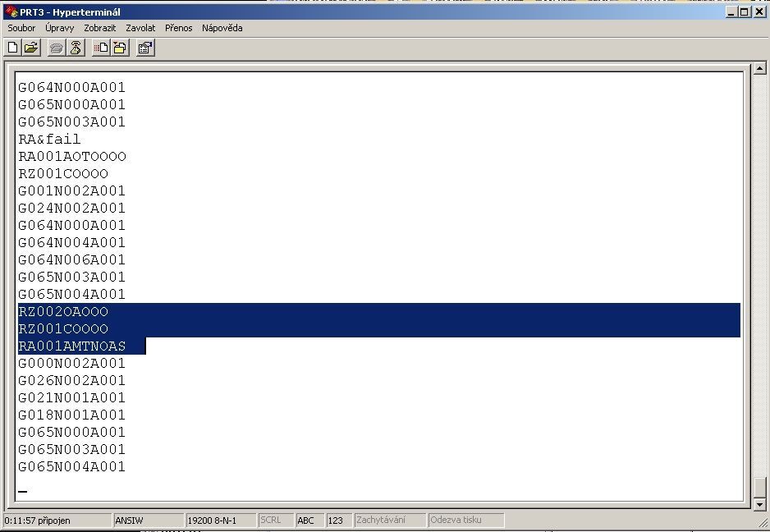Open the Zobrazit menu
The image size is (770, 532).
[x=100, y=28]
